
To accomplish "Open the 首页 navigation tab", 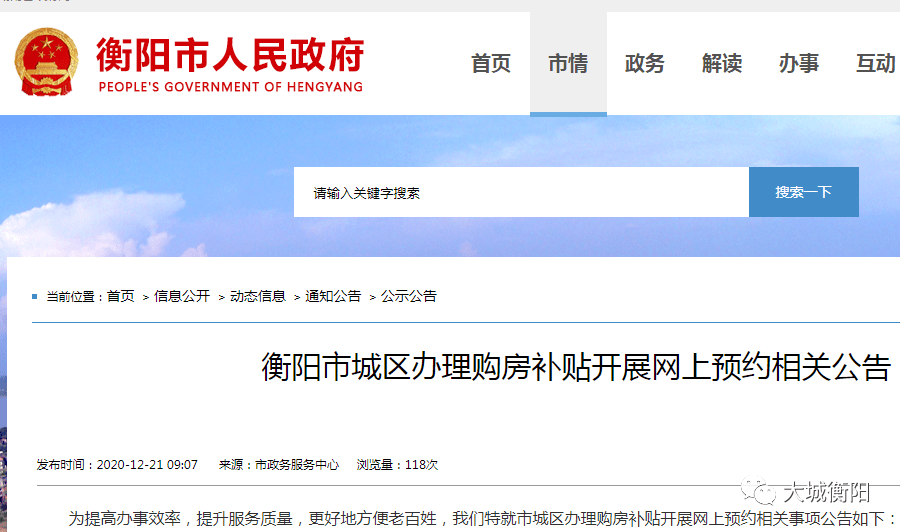I will (x=491, y=63).
